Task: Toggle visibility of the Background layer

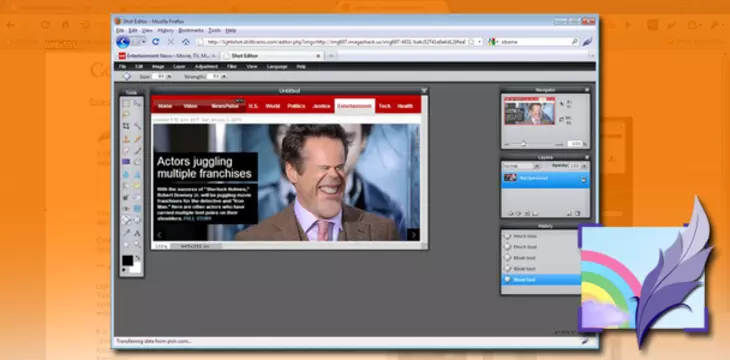Action: [583, 179]
